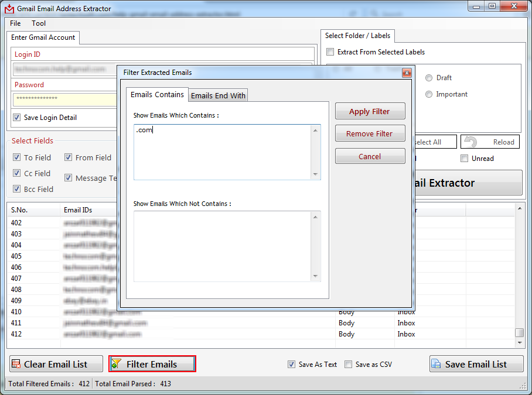Minimize the Gmail Email Address Extractor window
The image size is (532, 395).
click(476, 6)
